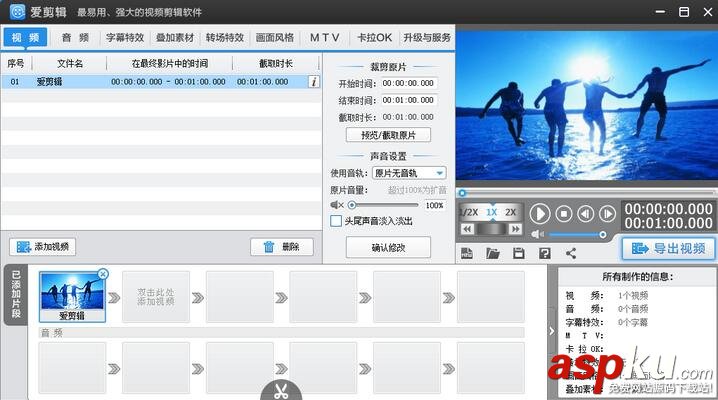Screen dimensions: 718x400
Task: Click the preview progress bar handle
Action: pyautogui.click(x=462, y=193)
